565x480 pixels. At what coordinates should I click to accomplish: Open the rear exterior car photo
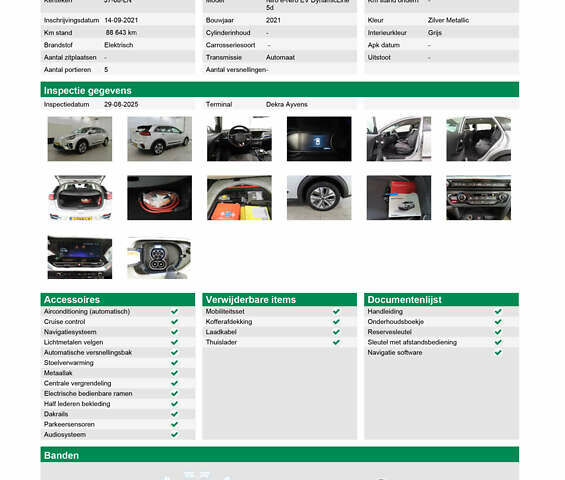tap(160, 139)
